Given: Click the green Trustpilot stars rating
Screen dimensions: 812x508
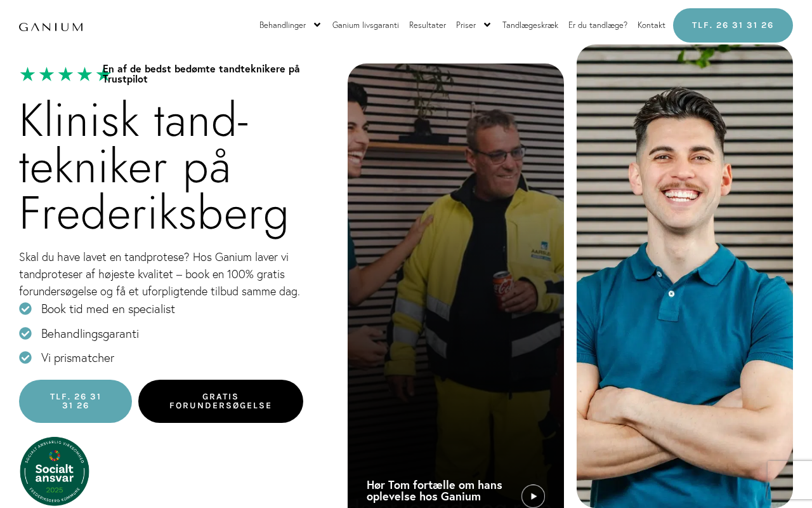Looking at the screenshot, I should point(65,74).
